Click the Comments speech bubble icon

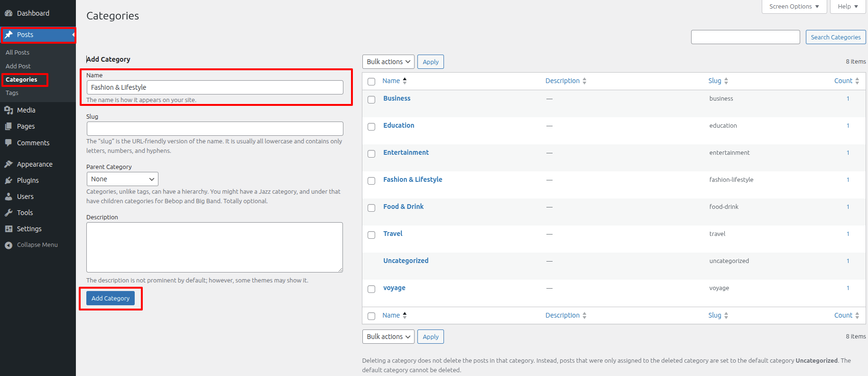(x=9, y=142)
